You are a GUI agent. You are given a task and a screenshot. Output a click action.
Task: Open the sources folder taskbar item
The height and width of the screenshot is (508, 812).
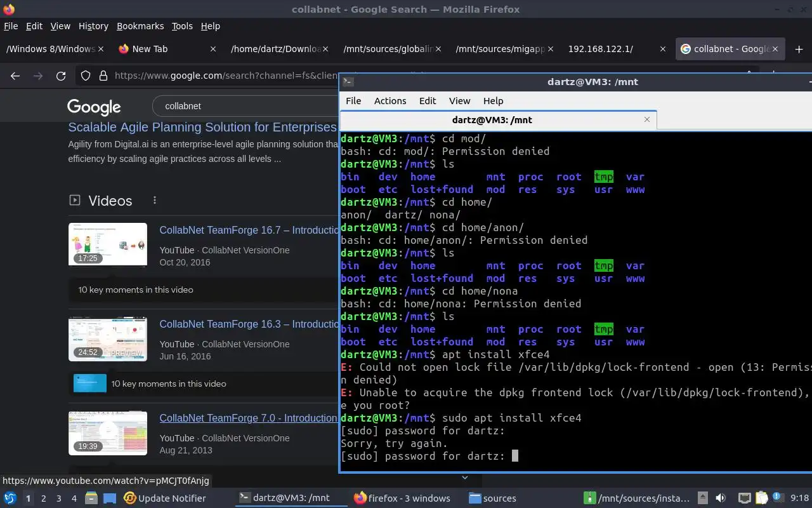[x=493, y=498]
